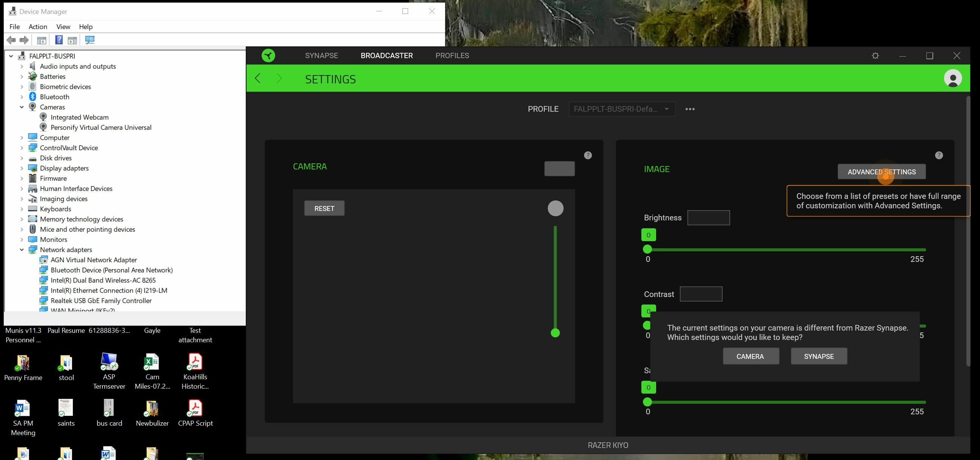Select Personify Virtual Camera Universal
Viewport: 980px width, 460px height.
point(101,127)
